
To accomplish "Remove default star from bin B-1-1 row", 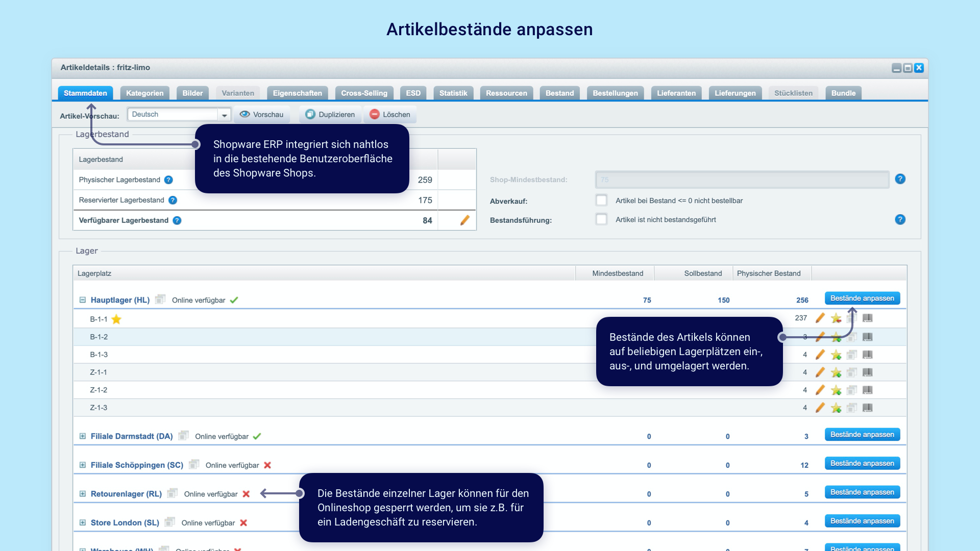I will pyautogui.click(x=836, y=318).
